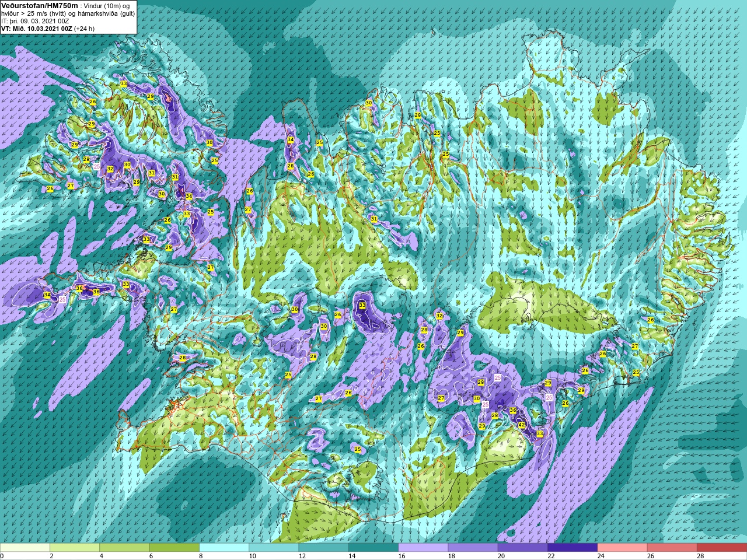
Task: Click the 24–26 m/s light pink legend swatch
Action: pyautogui.click(x=622, y=548)
